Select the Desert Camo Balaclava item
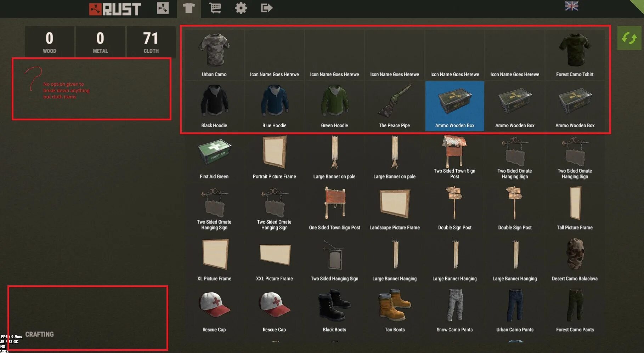This screenshot has width=644, height=353. click(x=575, y=259)
